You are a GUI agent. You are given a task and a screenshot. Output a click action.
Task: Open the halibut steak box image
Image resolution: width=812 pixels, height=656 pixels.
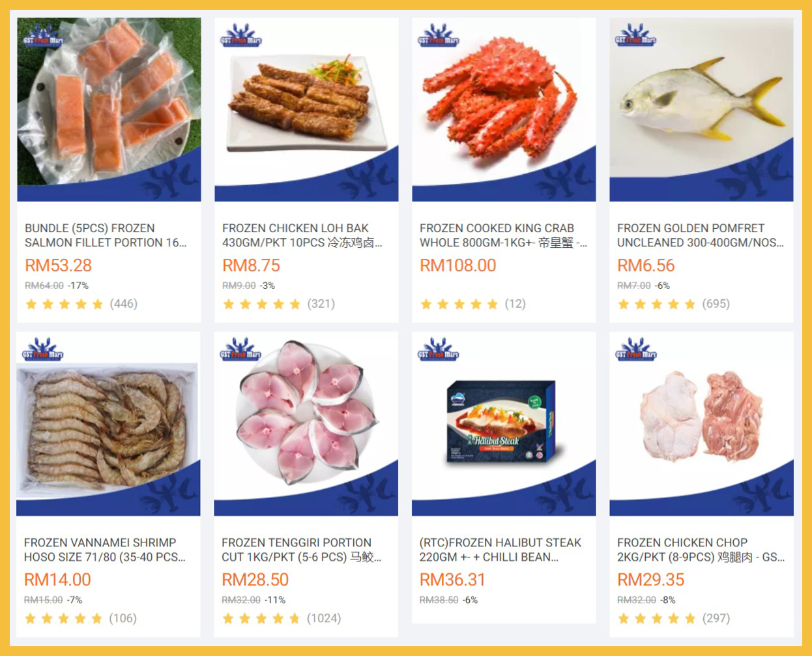click(504, 424)
